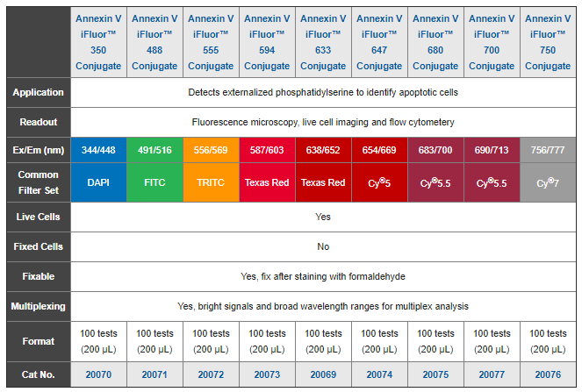
Task: Go to the Annexin V iFluor 750 Conjugate page
Action: 548,42
